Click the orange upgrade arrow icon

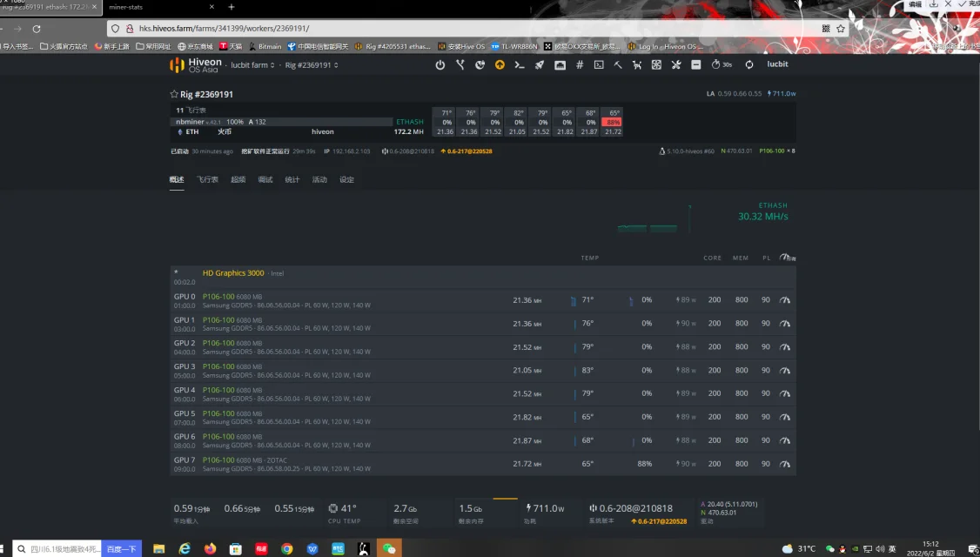pos(500,65)
